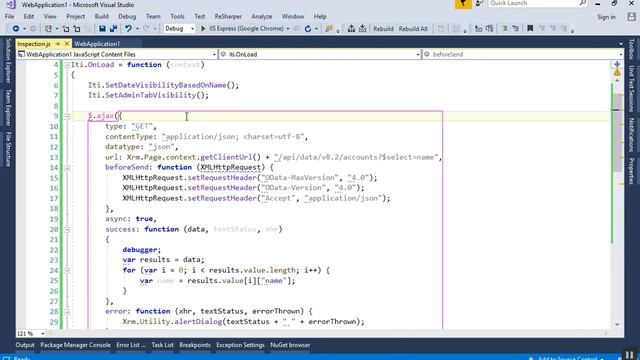This screenshot has height=360, width=640.
Task: Click the yellow notifications flag icon
Action: pos(463,4)
